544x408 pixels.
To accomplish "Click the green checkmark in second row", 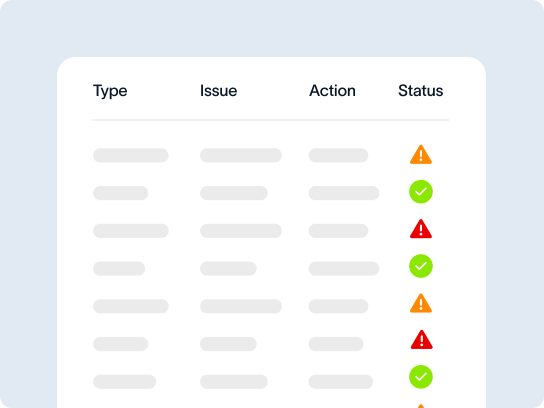I will click(x=421, y=192).
